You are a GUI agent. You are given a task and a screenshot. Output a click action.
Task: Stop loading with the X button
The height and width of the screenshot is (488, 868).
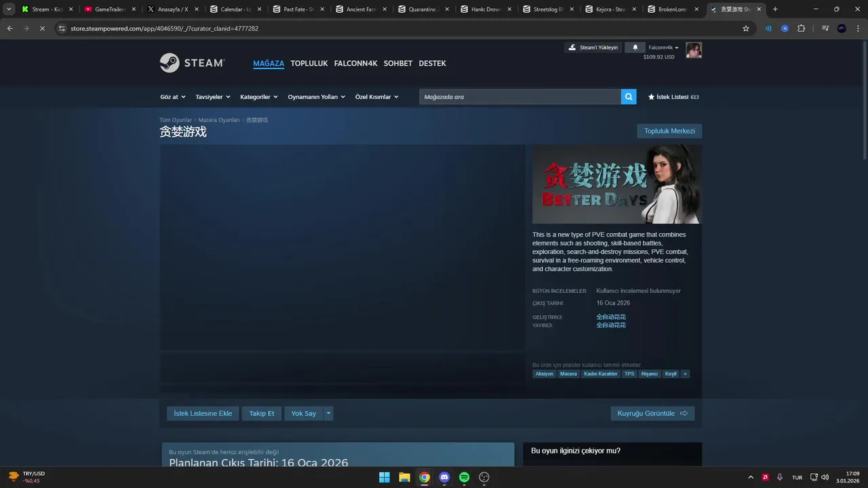42,28
